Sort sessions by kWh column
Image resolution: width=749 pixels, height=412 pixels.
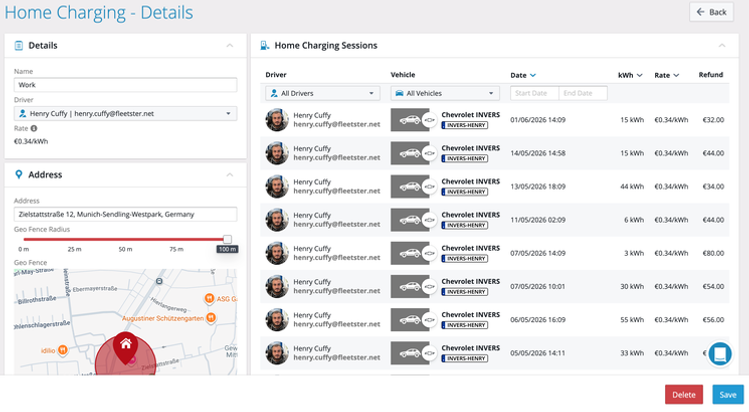630,75
